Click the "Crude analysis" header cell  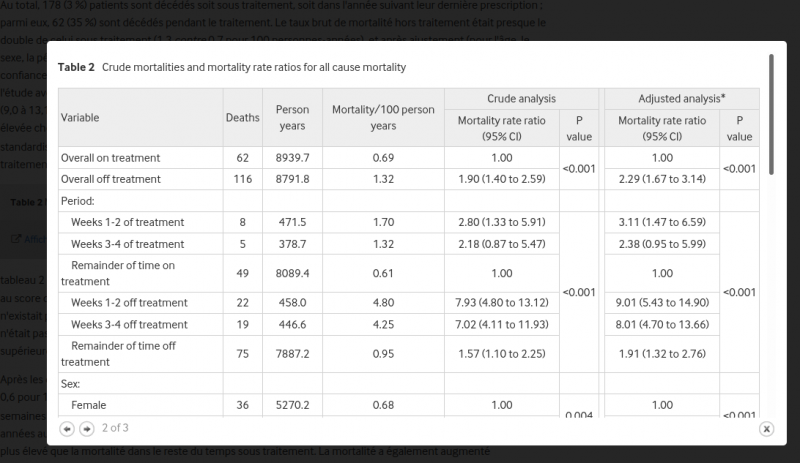point(521,99)
